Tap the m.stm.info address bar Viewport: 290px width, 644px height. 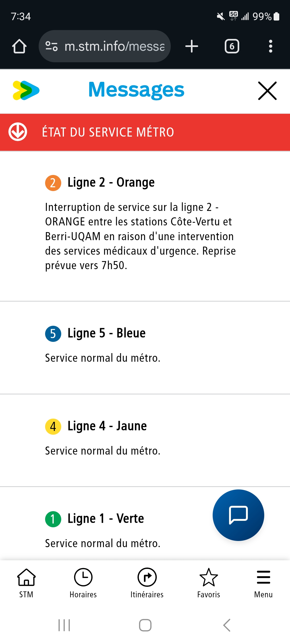(115, 46)
